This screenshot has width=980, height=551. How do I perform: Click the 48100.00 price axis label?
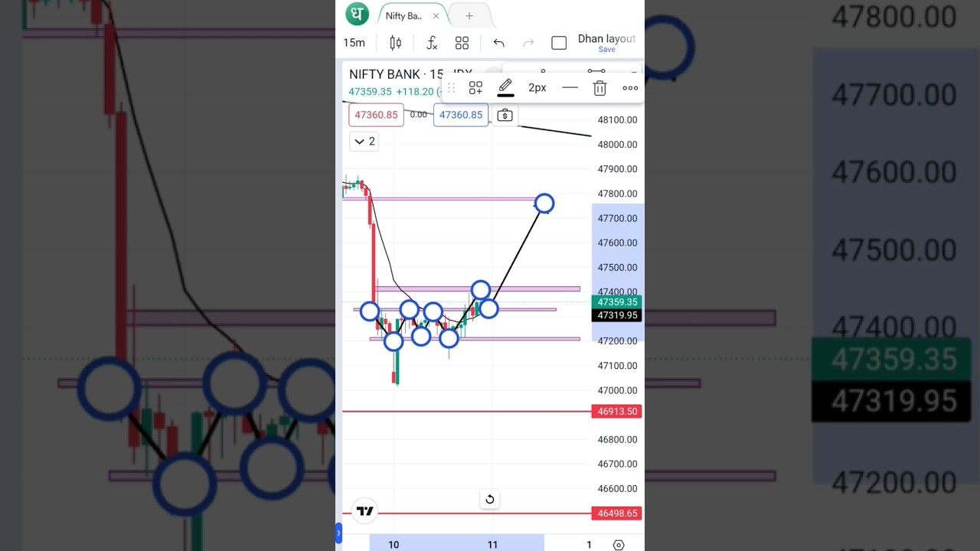617,120
